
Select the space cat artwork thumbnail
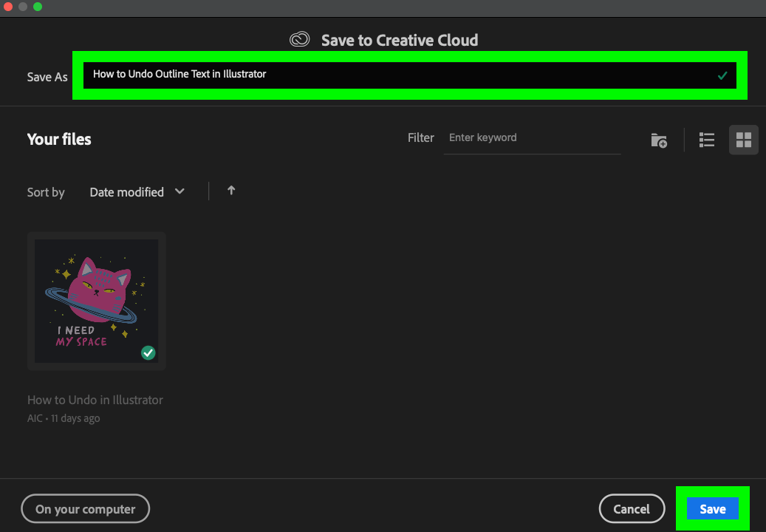tap(97, 301)
